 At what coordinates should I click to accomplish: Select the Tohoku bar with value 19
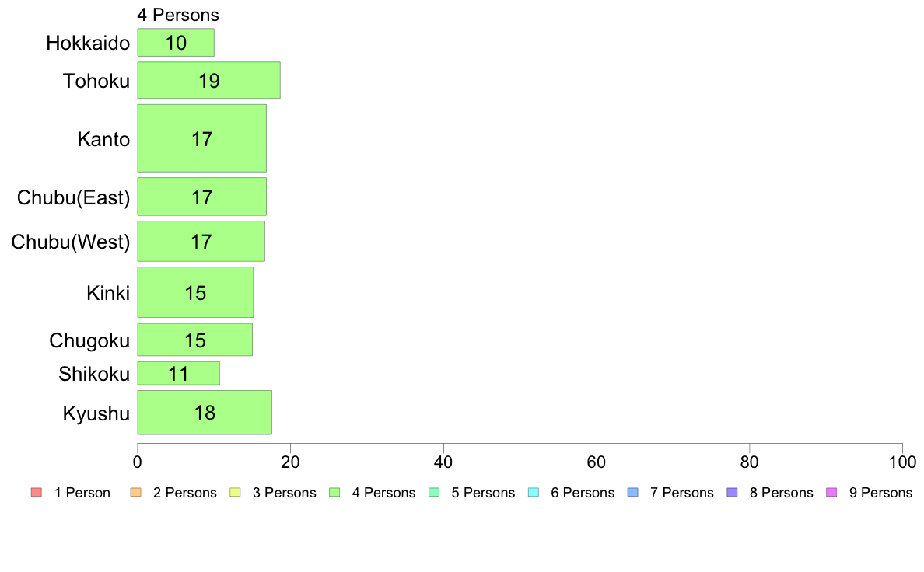click(208, 80)
